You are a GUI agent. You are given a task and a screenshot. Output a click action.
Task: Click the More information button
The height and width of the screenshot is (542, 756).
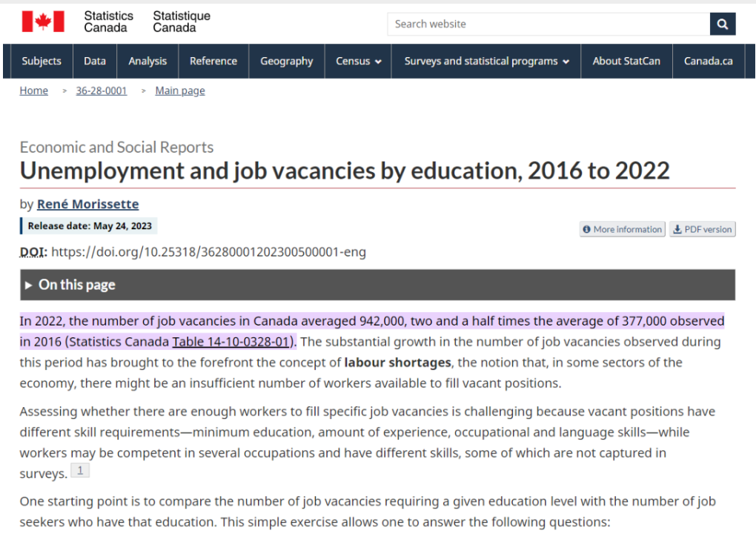(x=622, y=230)
